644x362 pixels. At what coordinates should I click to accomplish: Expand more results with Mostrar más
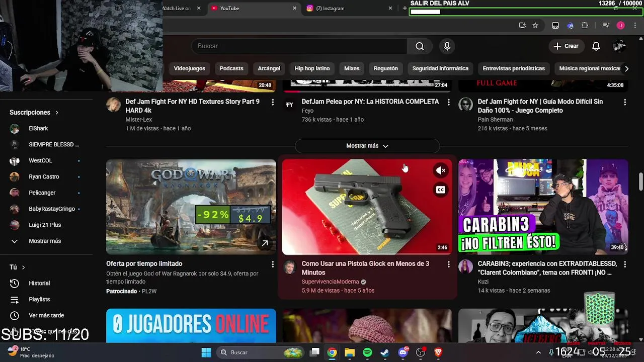367,146
